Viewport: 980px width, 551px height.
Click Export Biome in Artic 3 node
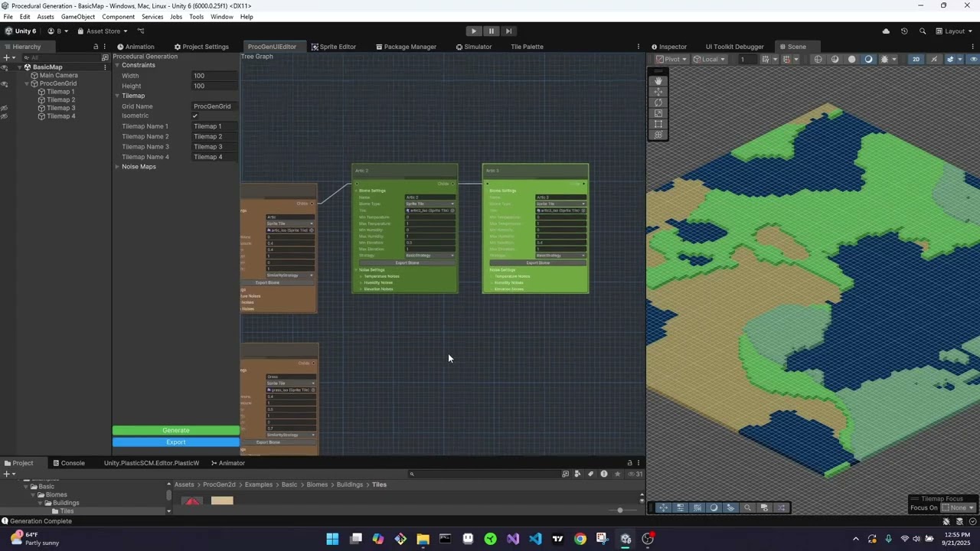tap(537, 263)
